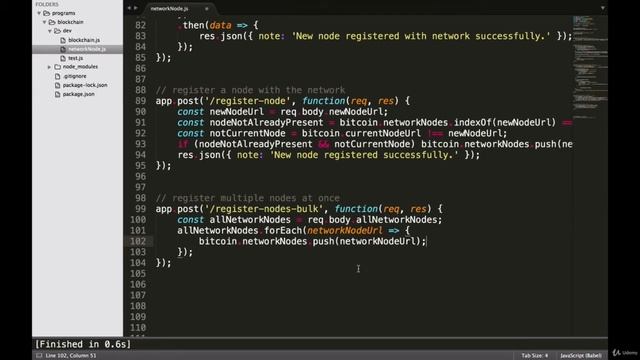Collapse the blockchain folder arrow
The height and width of the screenshot is (360, 640).
[x=44, y=22]
